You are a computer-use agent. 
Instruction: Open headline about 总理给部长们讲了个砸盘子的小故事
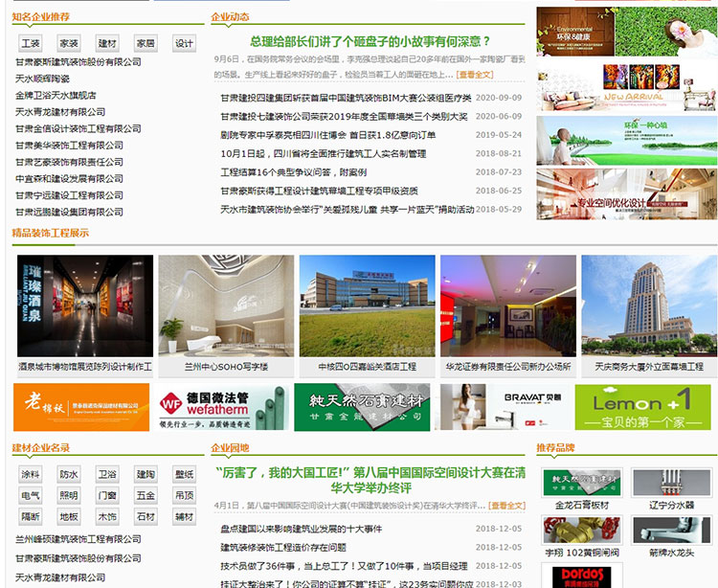point(370,41)
